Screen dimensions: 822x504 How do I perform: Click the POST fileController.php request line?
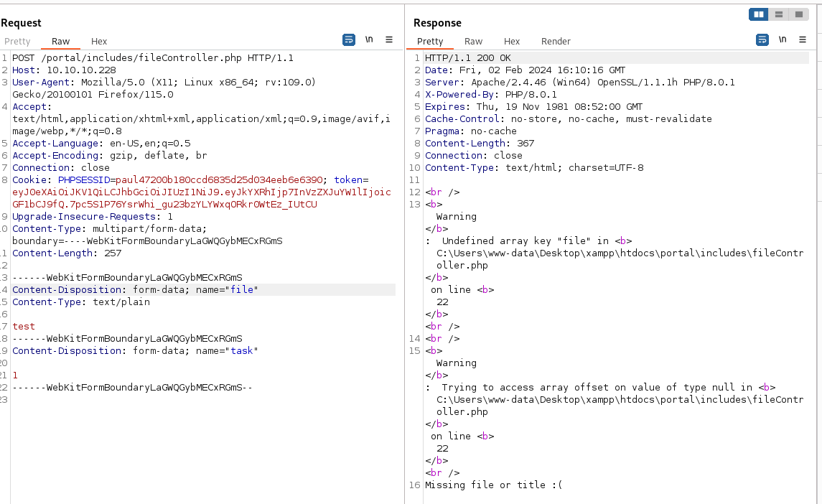152,58
